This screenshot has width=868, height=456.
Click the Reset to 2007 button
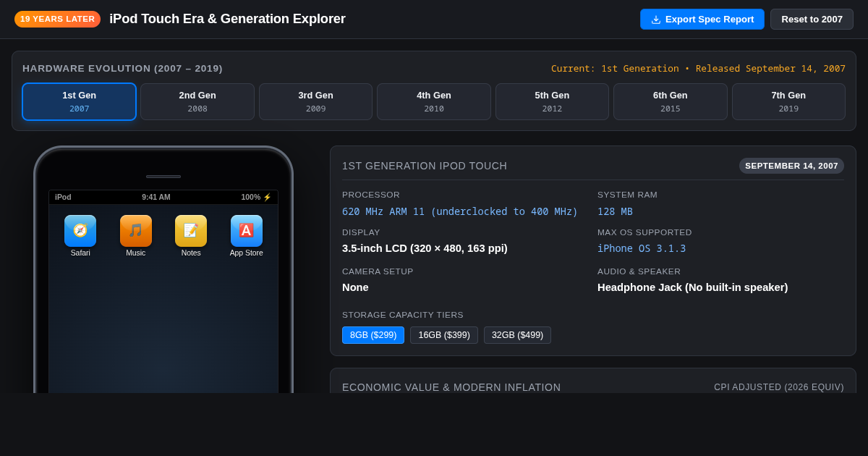point(812,20)
